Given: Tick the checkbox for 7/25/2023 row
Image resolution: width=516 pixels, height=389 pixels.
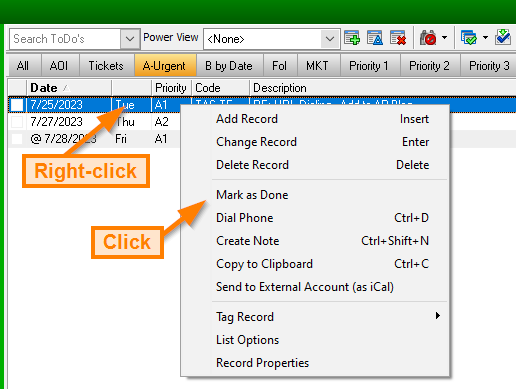Looking at the screenshot, I should [17, 105].
